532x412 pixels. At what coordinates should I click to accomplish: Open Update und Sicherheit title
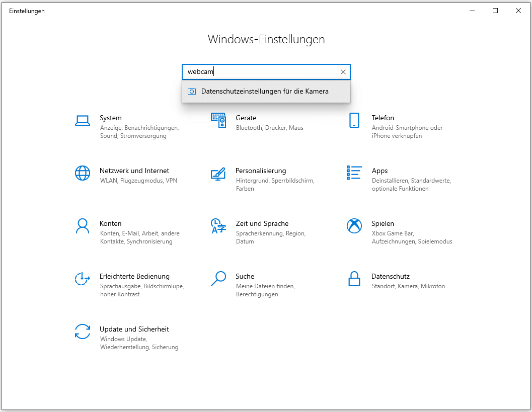pos(134,329)
